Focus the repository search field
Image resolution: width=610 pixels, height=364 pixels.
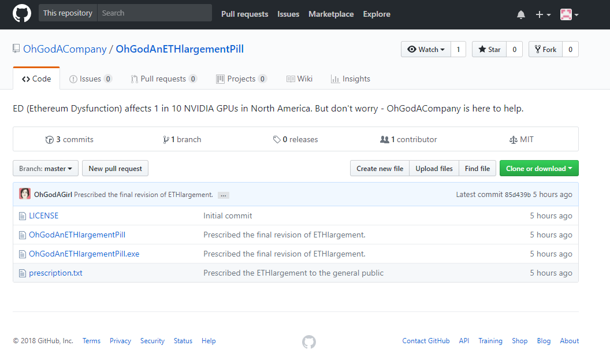click(154, 13)
